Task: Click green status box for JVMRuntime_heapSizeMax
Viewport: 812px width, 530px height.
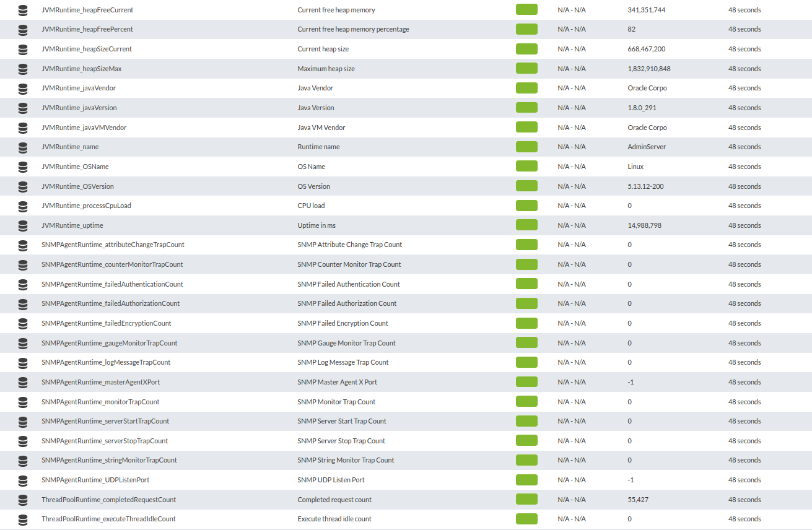Action: click(x=526, y=69)
